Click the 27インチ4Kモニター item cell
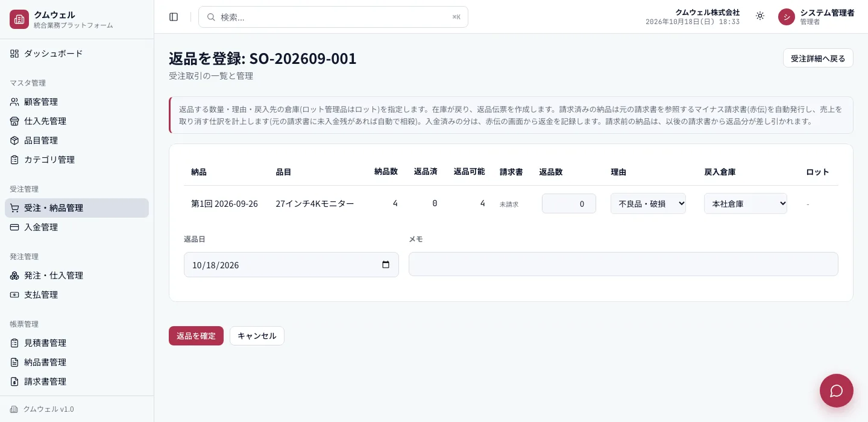The image size is (868, 422). pos(315,204)
